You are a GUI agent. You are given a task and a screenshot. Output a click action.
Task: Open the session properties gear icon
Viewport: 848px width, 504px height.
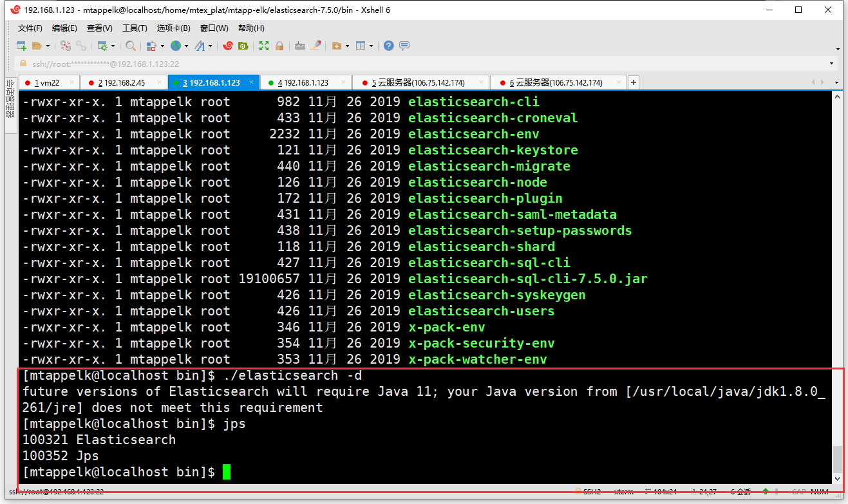(x=102, y=46)
